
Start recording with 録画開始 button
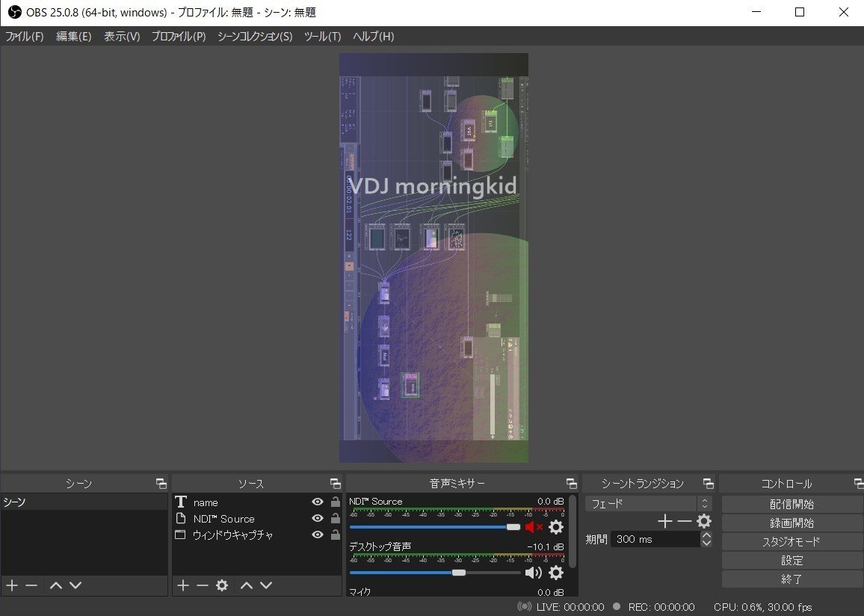(x=792, y=523)
